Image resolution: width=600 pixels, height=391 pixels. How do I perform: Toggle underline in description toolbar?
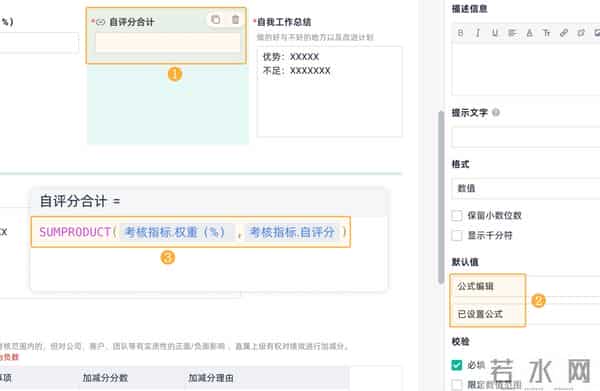495,33
